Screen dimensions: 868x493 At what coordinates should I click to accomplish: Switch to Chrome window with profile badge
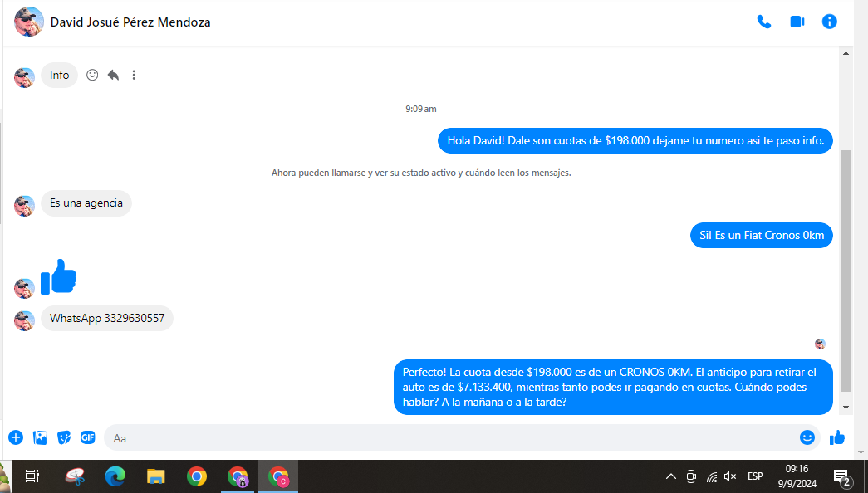(x=238, y=476)
